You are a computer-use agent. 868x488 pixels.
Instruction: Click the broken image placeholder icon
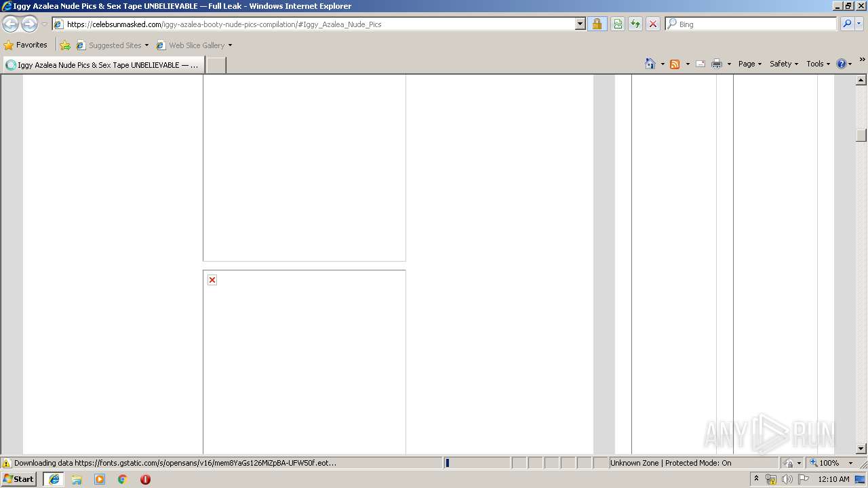[212, 280]
